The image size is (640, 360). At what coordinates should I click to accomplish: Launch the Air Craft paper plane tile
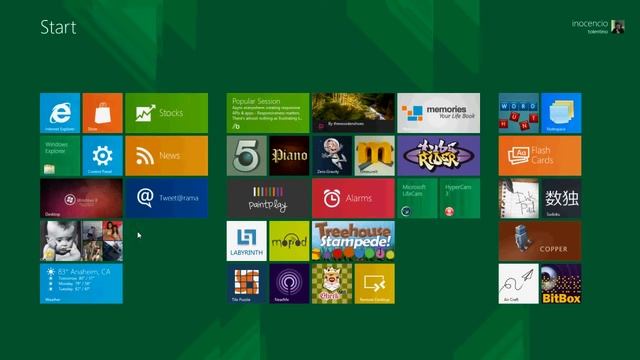point(518,284)
